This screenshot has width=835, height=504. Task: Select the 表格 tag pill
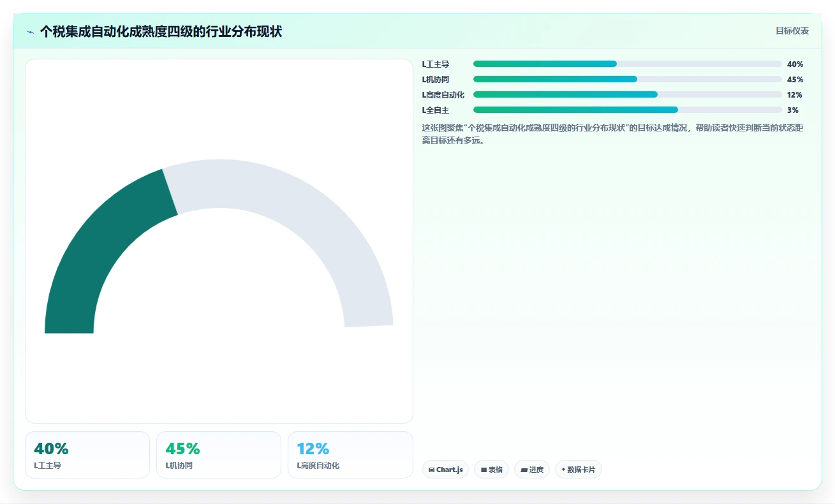click(x=491, y=470)
